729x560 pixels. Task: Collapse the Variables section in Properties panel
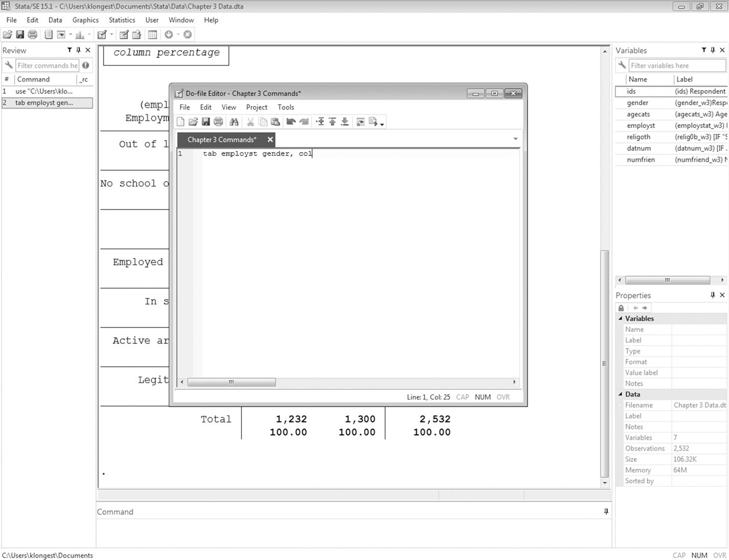tap(621, 319)
